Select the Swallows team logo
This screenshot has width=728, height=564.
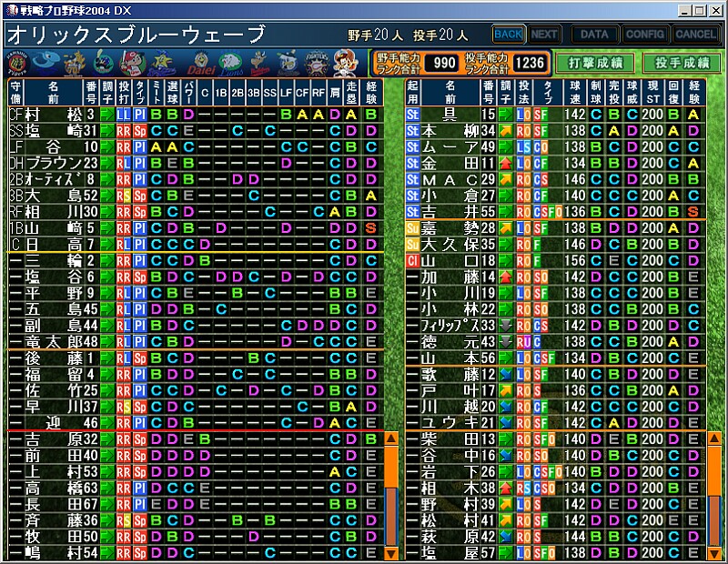[x=103, y=63]
